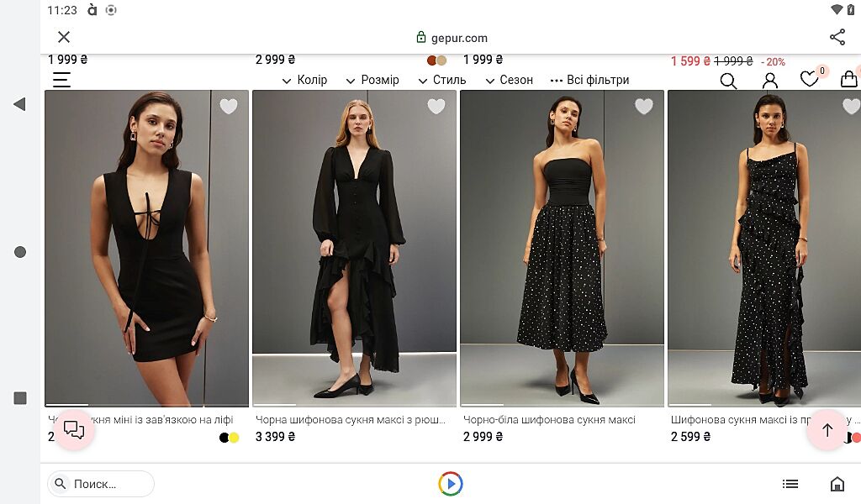861x504 pixels.
Task: Open the hamburger menu icon
Action: point(61,80)
